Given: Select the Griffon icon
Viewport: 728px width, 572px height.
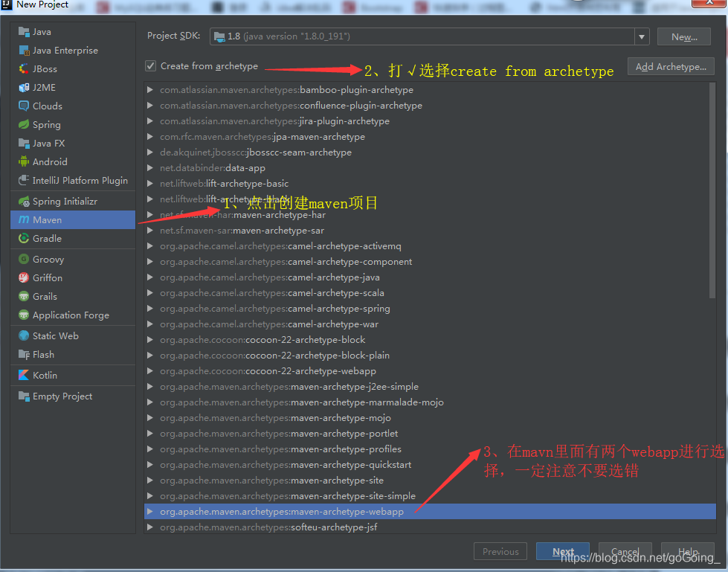Looking at the screenshot, I should point(24,277).
